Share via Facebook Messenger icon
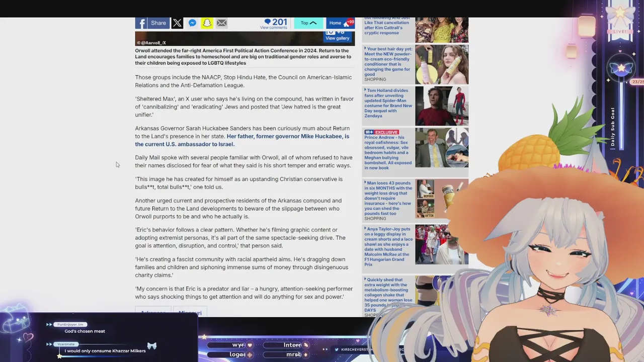 (192, 23)
